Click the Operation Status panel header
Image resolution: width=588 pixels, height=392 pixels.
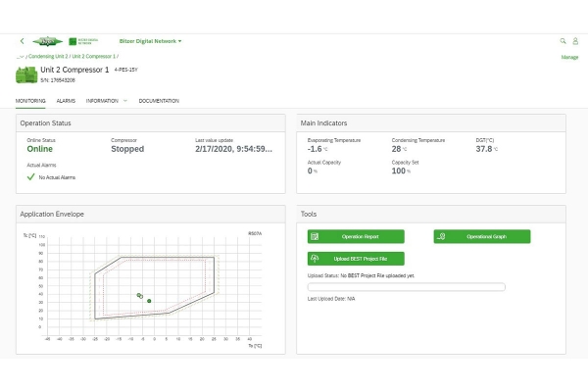[x=150, y=123]
